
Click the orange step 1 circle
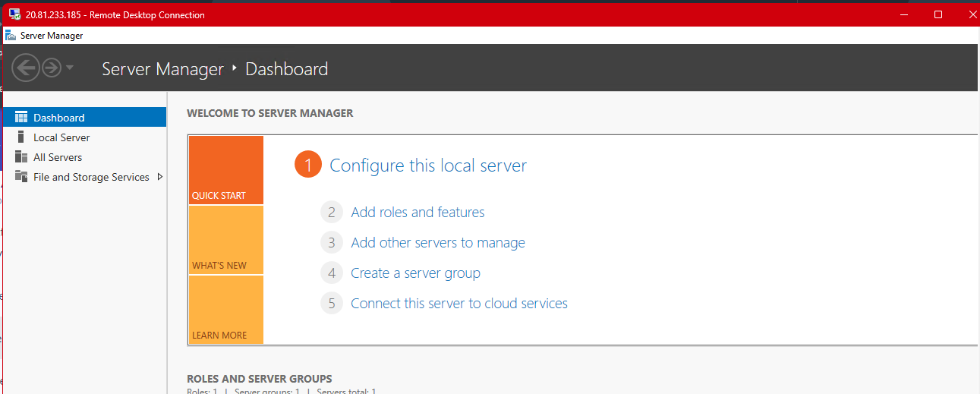point(308,165)
